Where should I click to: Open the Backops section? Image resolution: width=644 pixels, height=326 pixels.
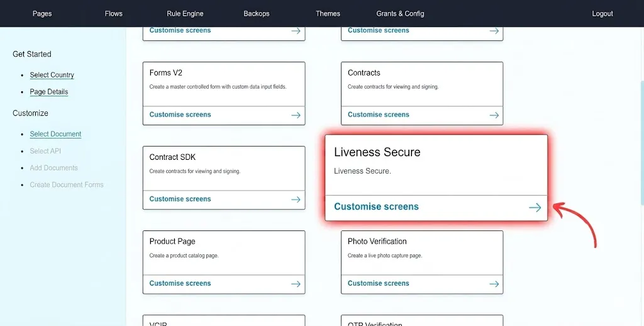[x=257, y=14]
